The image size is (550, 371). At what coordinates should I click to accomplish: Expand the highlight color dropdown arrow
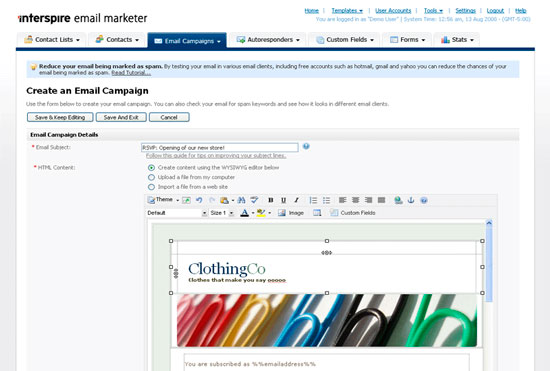pos(269,213)
